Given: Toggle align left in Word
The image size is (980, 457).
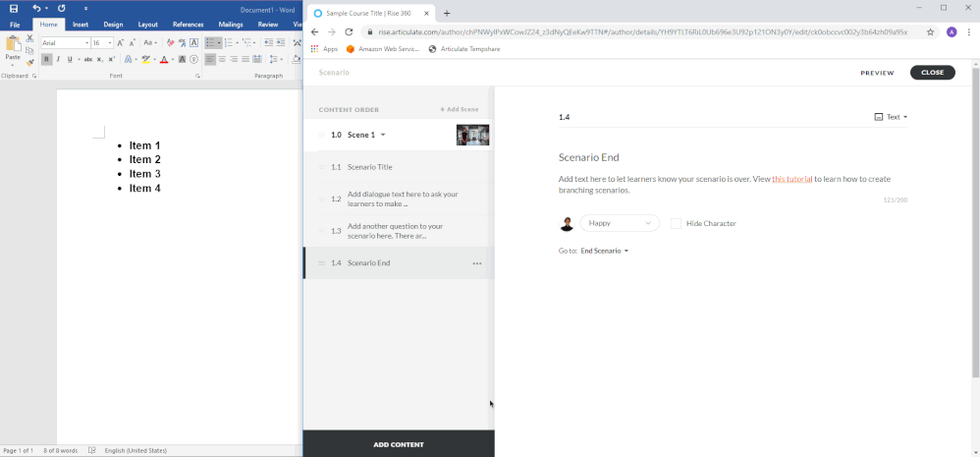Looking at the screenshot, I should pos(210,59).
